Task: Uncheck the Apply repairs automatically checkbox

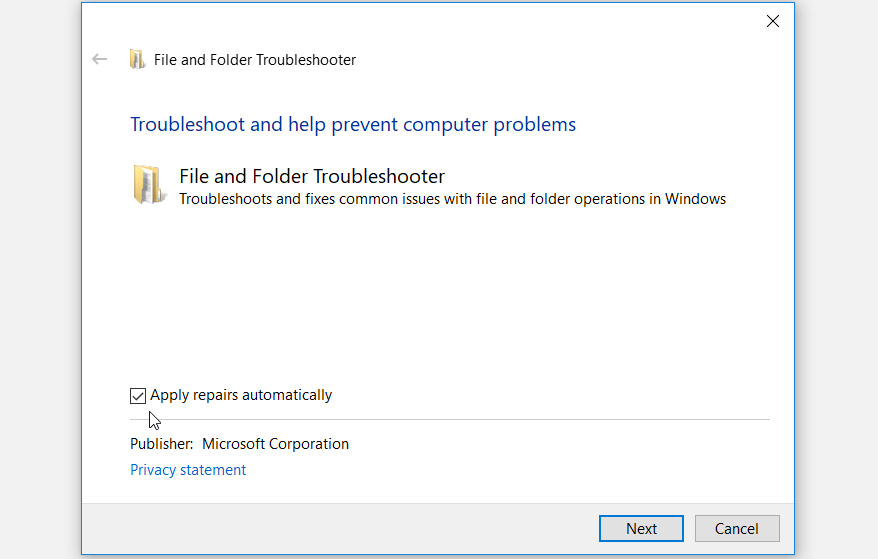Action: coord(138,396)
